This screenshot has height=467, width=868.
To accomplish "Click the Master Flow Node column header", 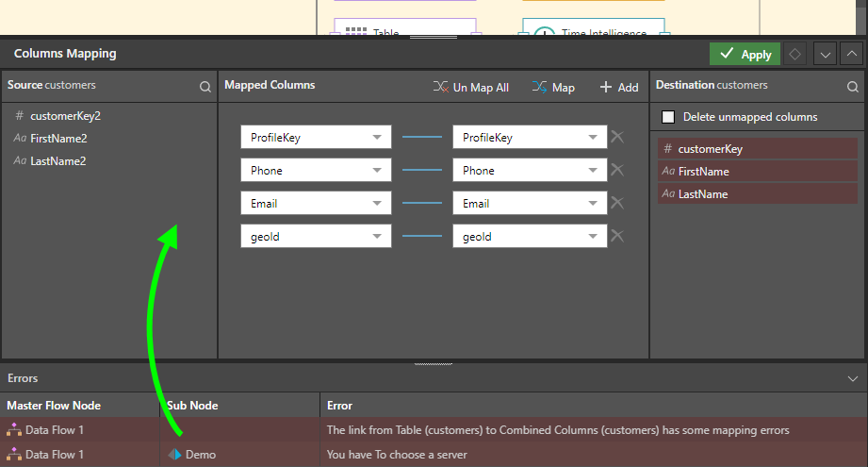I will [x=55, y=406].
